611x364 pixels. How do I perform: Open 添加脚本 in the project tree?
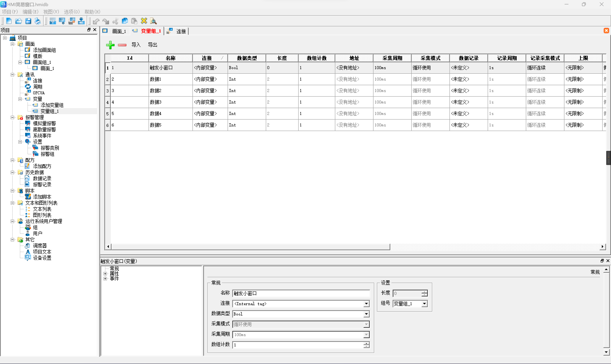click(x=42, y=197)
